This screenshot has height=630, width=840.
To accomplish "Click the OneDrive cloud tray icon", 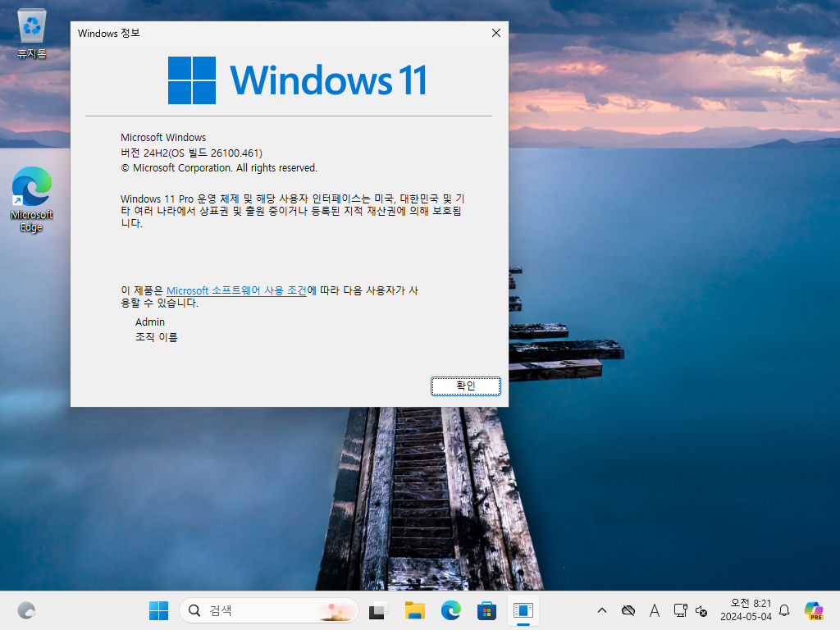I will (x=628, y=610).
